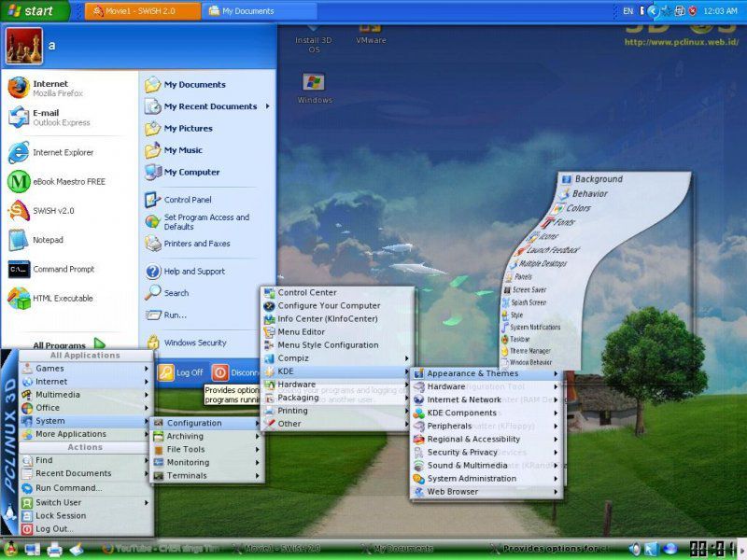Open the Windows desktop shortcut icon

coord(314,84)
